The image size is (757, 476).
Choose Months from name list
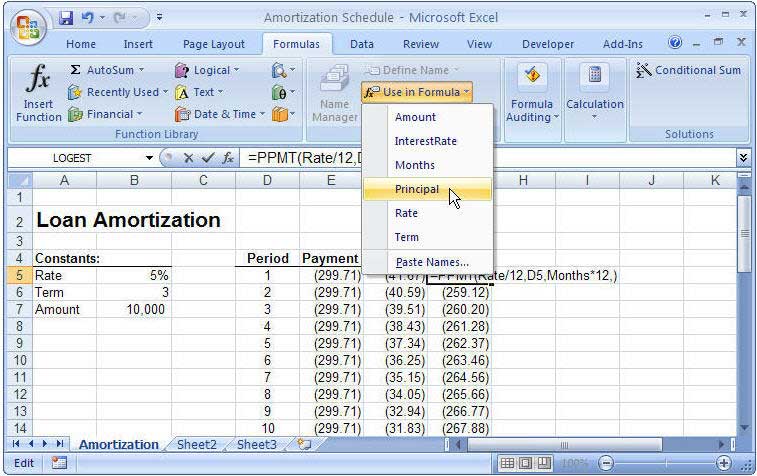tap(427, 165)
